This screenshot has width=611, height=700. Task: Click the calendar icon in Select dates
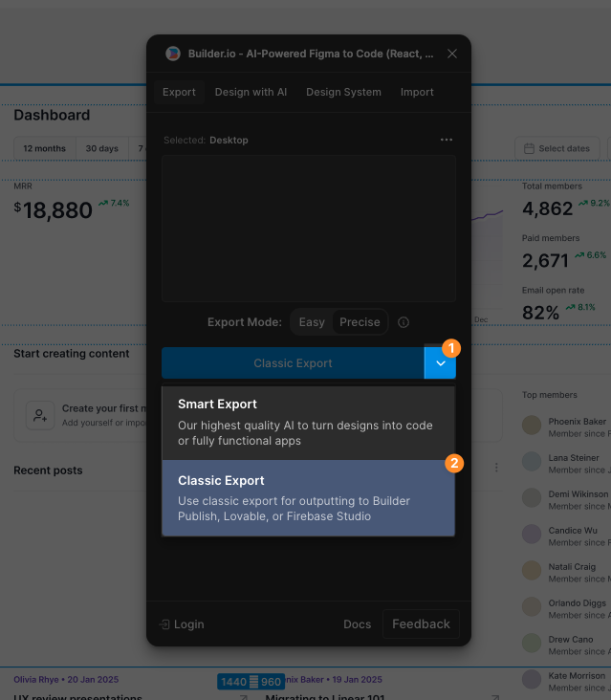click(529, 148)
